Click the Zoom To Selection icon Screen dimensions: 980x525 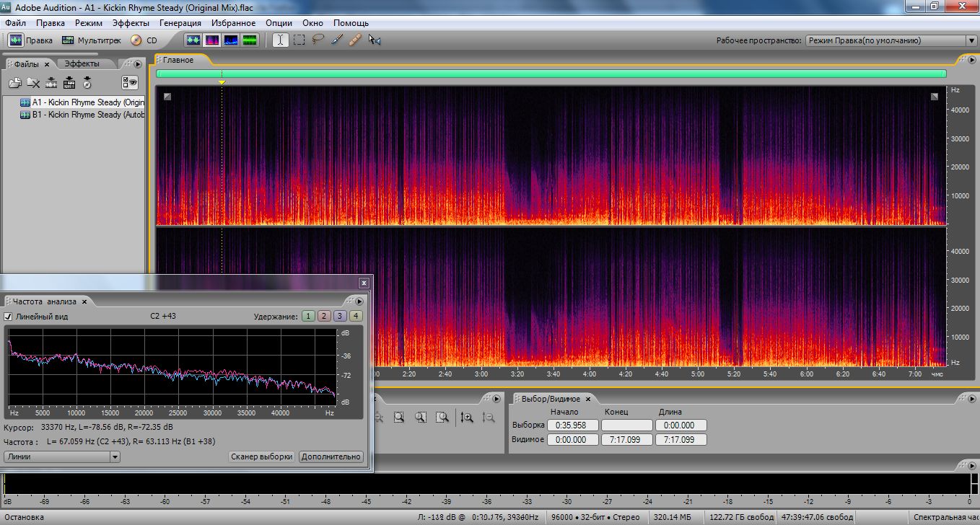tap(399, 417)
